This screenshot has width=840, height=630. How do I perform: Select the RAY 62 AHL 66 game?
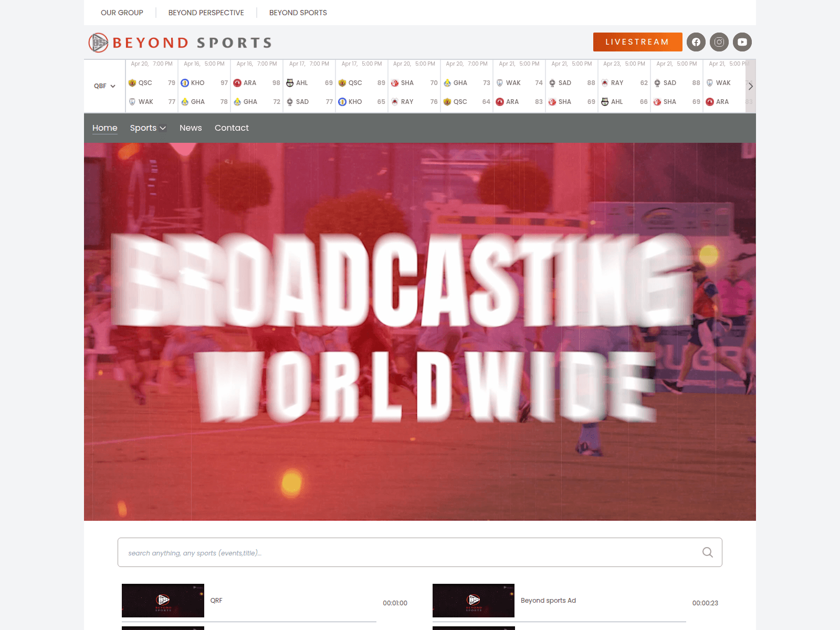tap(624, 86)
